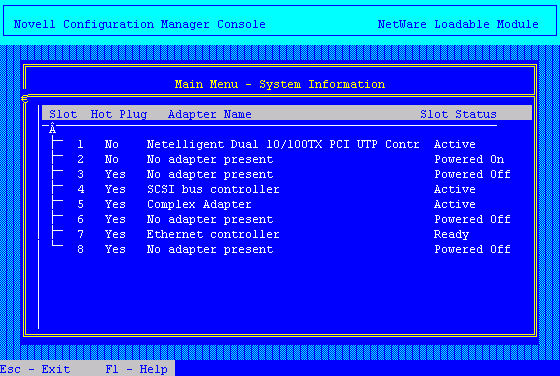Click Hot Plug 'Yes' for slot 6

coord(115,219)
